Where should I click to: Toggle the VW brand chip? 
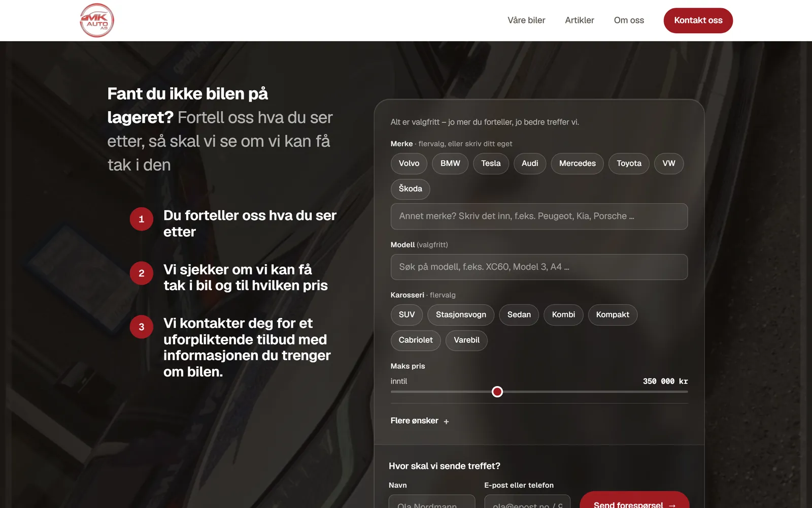[669, 164]
